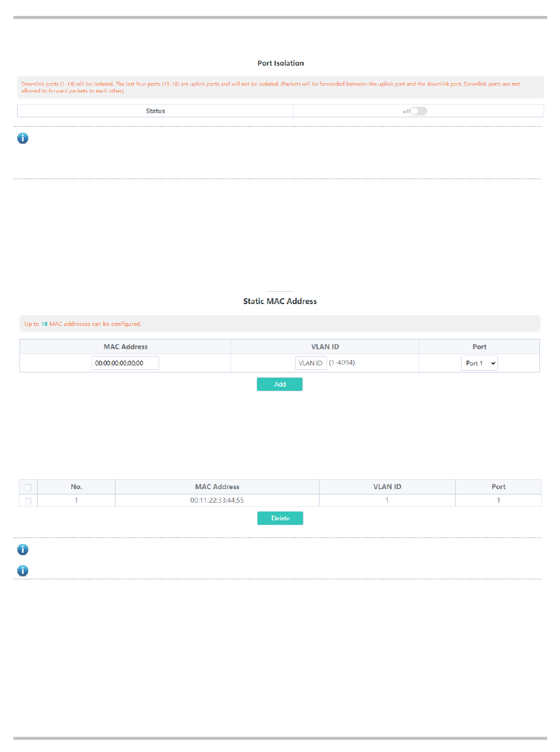Click the Status label cell
Screen dimensions: 560x752
click(156, 111)
